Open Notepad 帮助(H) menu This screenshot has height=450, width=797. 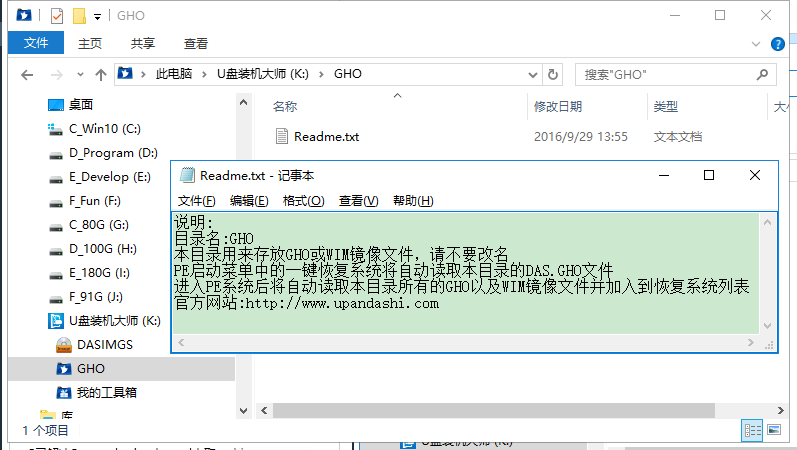click(413, 201)
